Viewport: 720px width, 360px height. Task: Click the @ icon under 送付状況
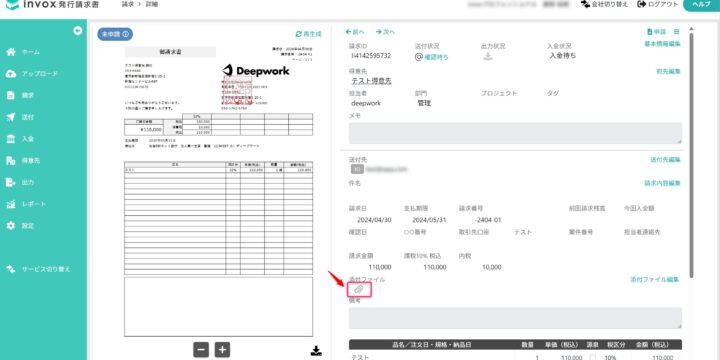(418, 56)
